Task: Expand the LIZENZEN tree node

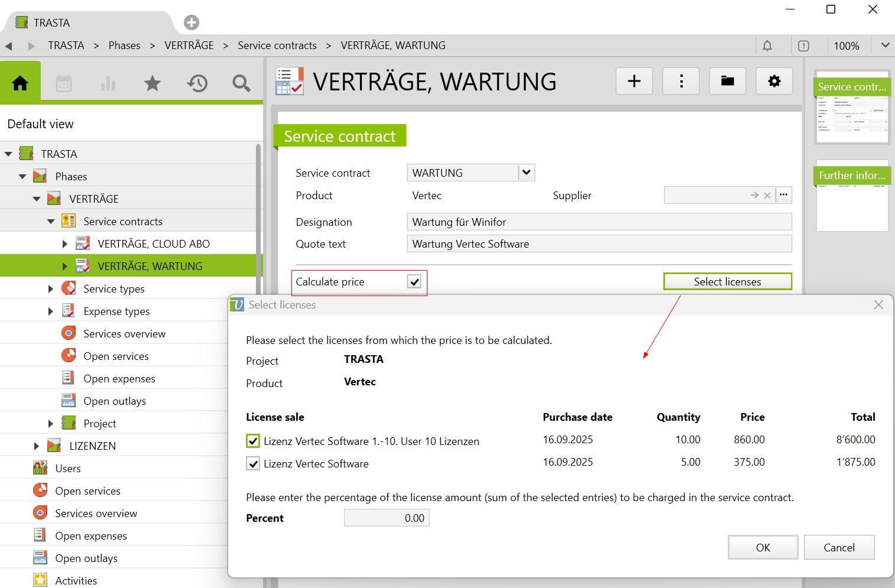Action: point(37,446)
